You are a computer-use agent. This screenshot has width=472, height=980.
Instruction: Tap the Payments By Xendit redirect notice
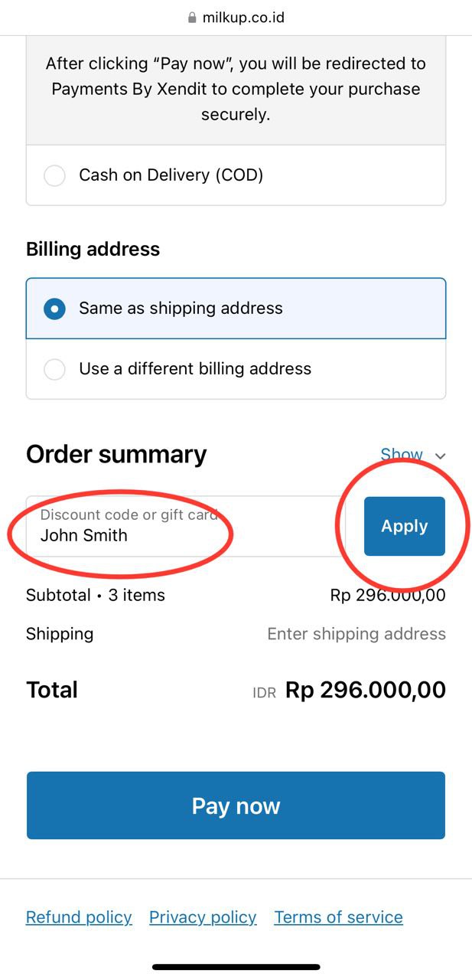click(x=236, y=89)
